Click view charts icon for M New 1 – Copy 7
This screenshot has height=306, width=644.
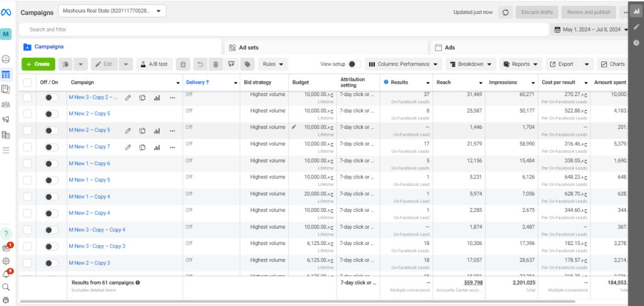tap(157, 147)
